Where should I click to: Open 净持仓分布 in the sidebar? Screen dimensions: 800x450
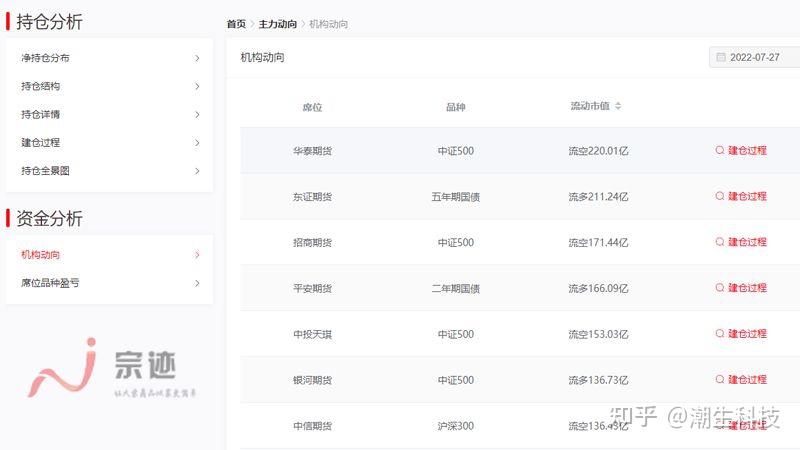point(45,58)
